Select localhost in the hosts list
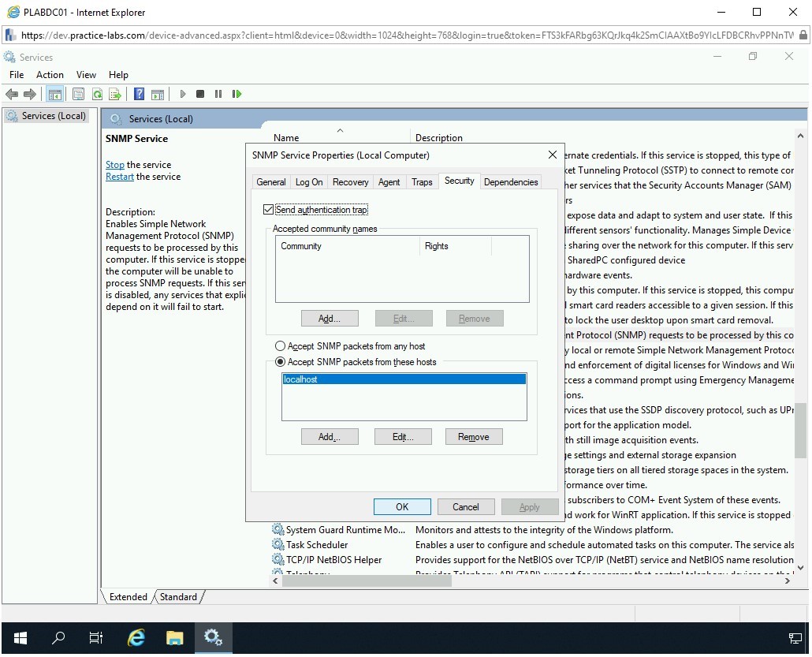The height and width of the screenshot is (657, 812). click(x=403, y=379)
